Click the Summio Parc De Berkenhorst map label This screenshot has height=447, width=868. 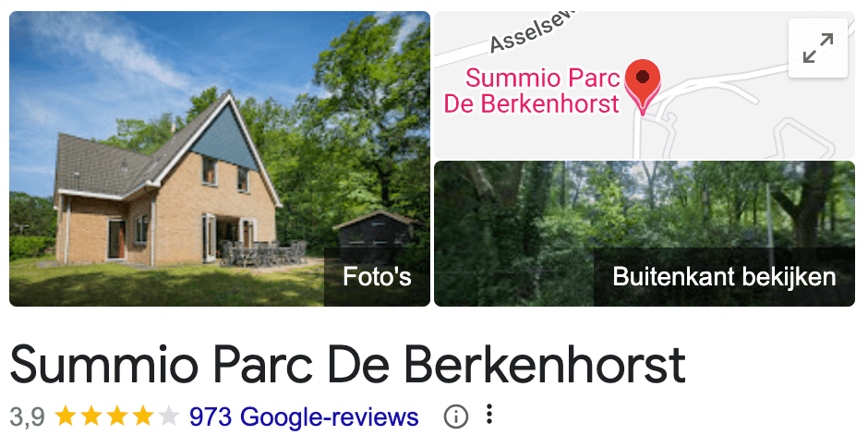coord(532,91)
